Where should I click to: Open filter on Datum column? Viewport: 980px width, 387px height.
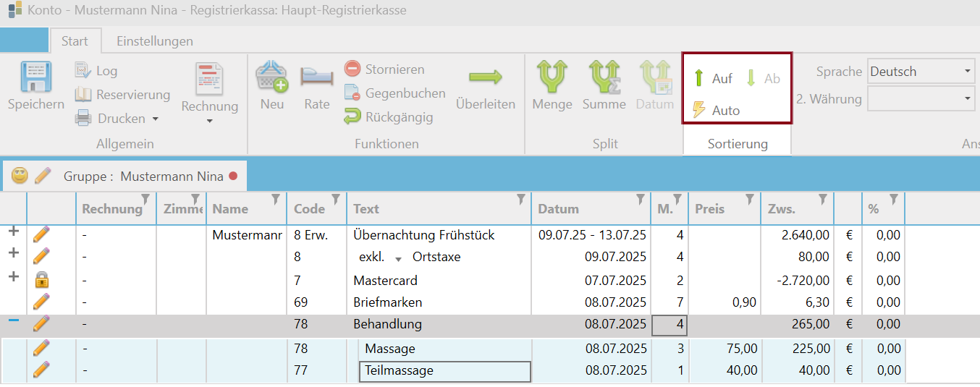[641, 199]
